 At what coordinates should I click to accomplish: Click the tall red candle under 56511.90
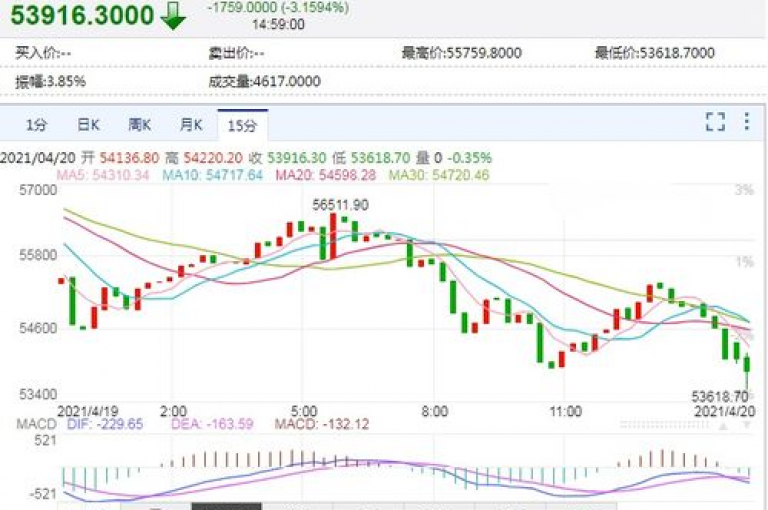pyautogui.click(x=333, y=237)
